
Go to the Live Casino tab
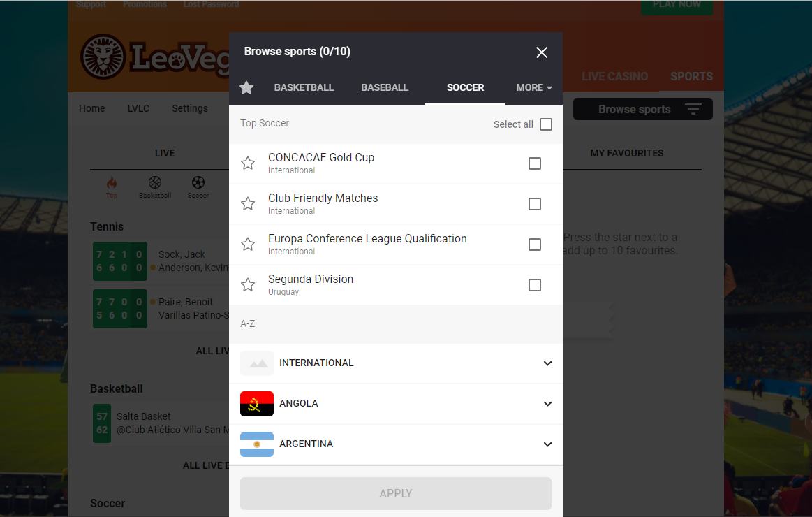pyautogui.click(x=614, y=77)
